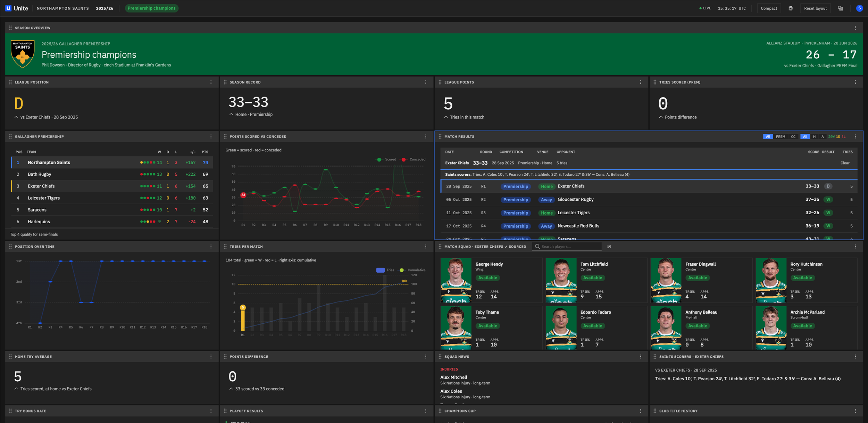This screenshot has width=868, height=423.
Task: Click the R1 tries bar marker 5
Action: [x=243, y=307]
